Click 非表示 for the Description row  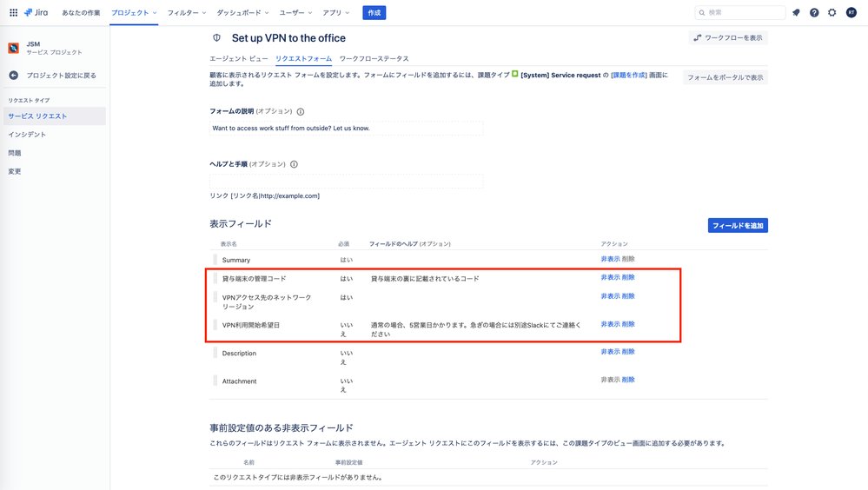coord(611,352)
